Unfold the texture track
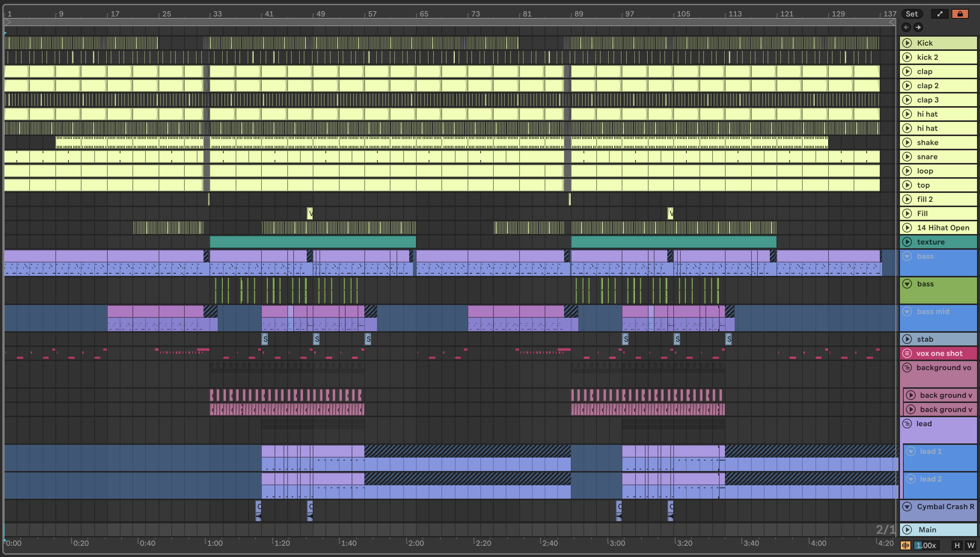 pos(907,242)
